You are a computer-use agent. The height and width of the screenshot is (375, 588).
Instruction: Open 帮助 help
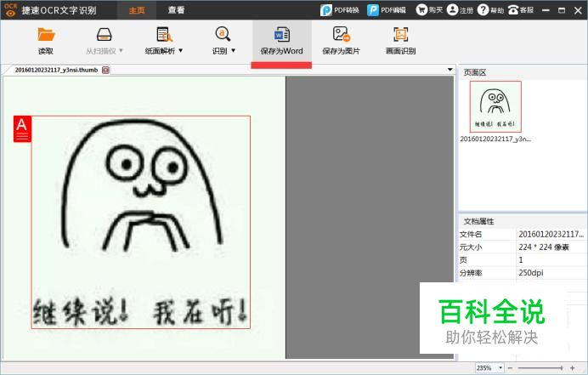490,10
